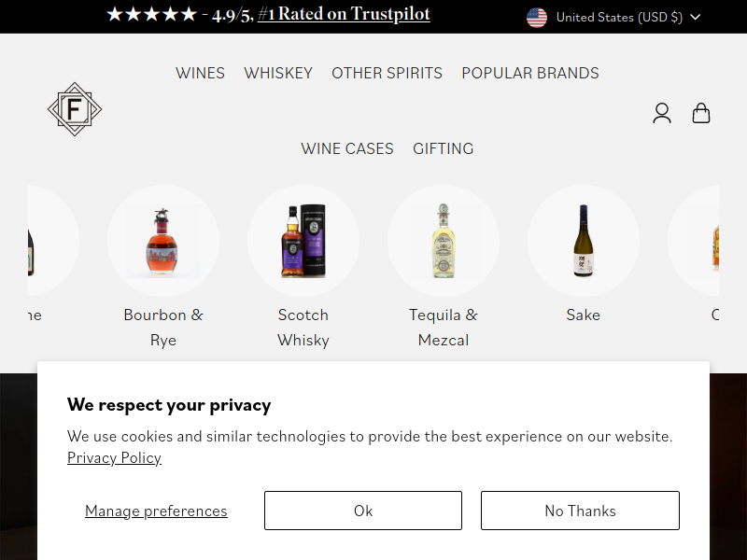Decline cookies with No Thanks
This screenshot has height=560, width=747.
(x=580, y=511)
